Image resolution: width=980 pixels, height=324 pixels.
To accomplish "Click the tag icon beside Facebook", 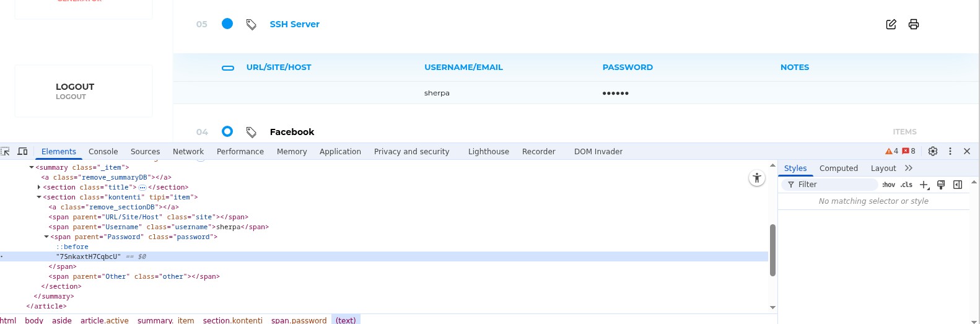I will (x=251, y=132).
